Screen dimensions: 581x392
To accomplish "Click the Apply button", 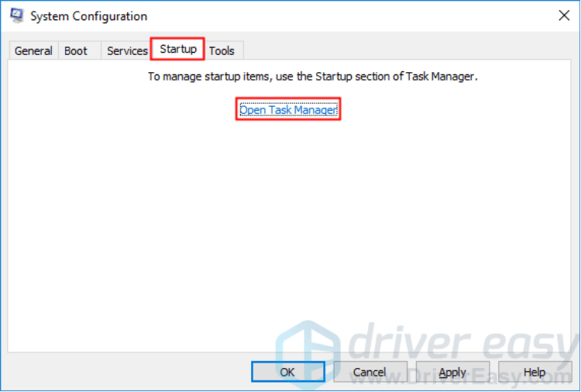I will coord(452,372).
